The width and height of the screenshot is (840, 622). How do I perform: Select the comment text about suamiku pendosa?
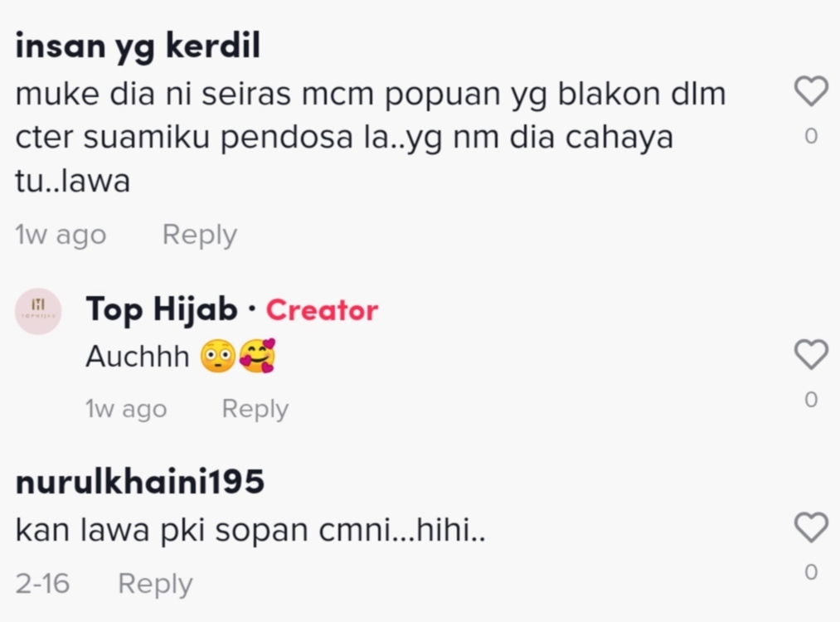point(370,137)
